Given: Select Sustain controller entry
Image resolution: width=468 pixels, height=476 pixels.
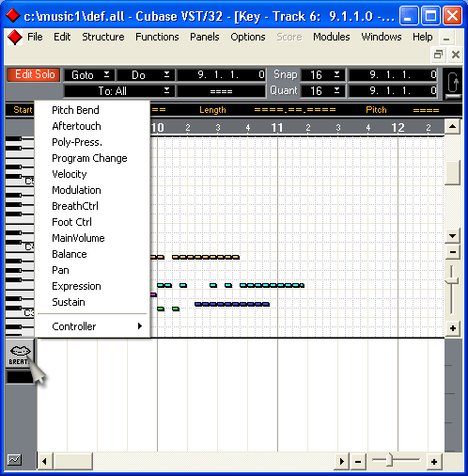Looking at the screenshot, I should (x=92, y=302).
